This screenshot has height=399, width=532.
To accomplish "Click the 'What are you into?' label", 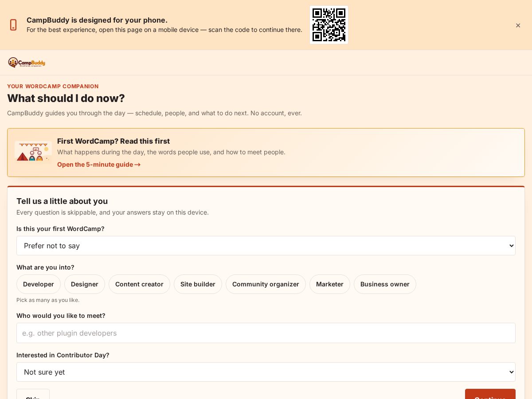I will point(45,267).
